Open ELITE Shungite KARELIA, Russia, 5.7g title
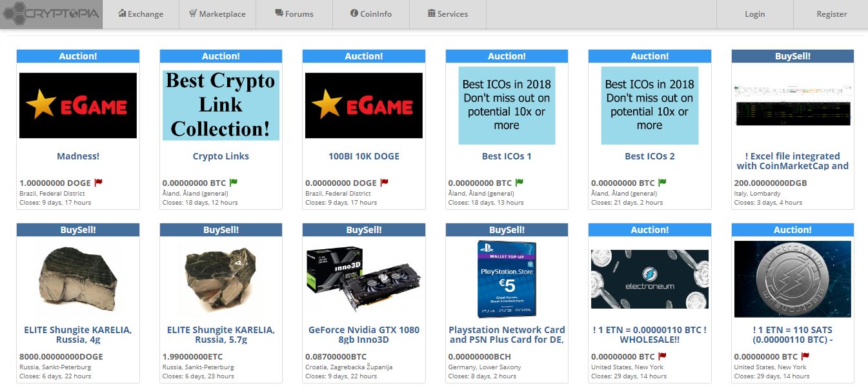 [x=221, y=334]
